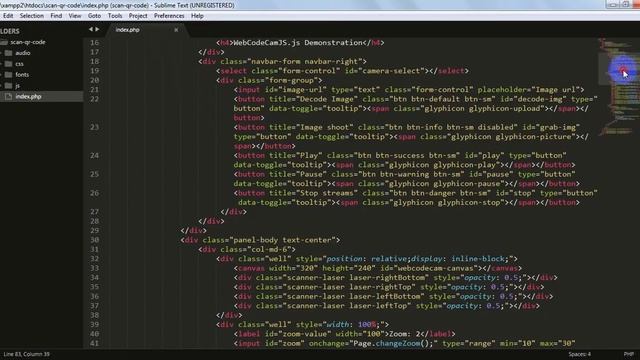Image resolution: width=640 pixels, height=360 pixels.
Task: Click "WebCodeCamJS.js Demonstration" heading text
Action: tap(298, 42)
